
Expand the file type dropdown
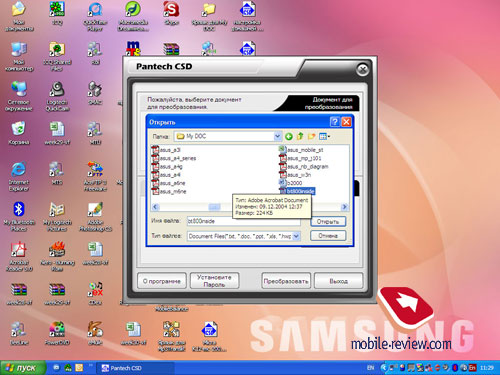coord(296,236)
